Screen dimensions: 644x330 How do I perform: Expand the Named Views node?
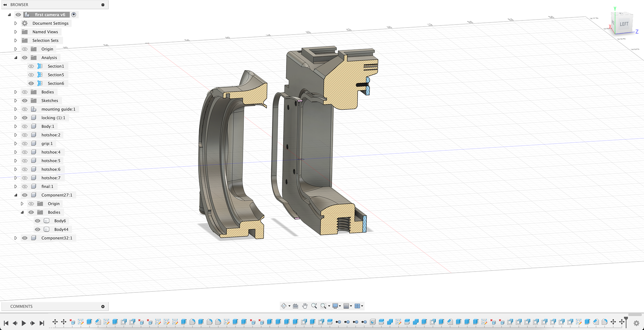pyautogui.click(x=15, y=32)
